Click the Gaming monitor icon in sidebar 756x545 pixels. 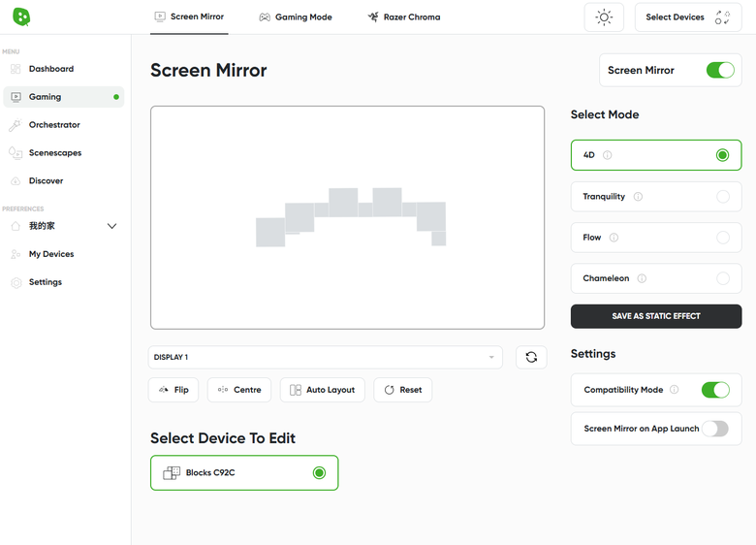tap(16, 97)
